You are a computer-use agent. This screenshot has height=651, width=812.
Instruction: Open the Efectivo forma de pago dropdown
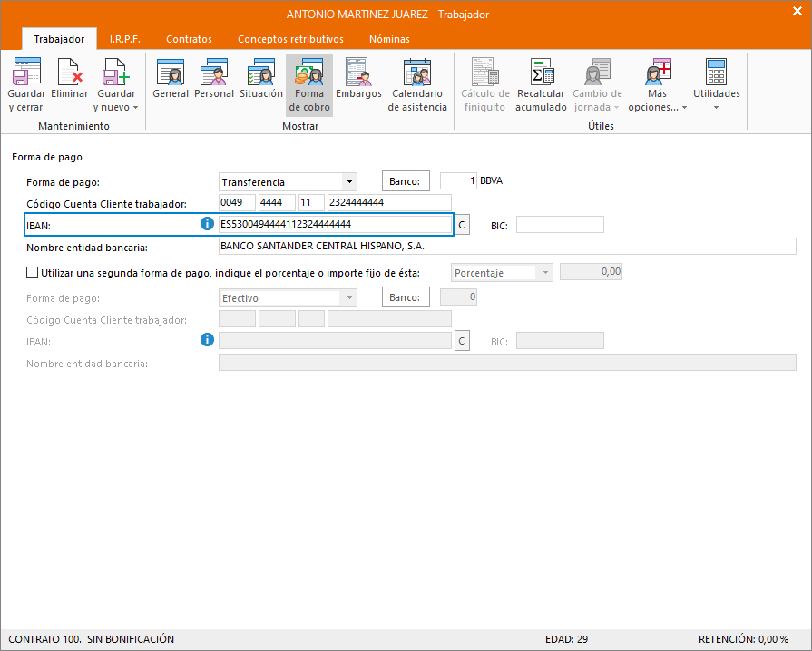[349, 298]
